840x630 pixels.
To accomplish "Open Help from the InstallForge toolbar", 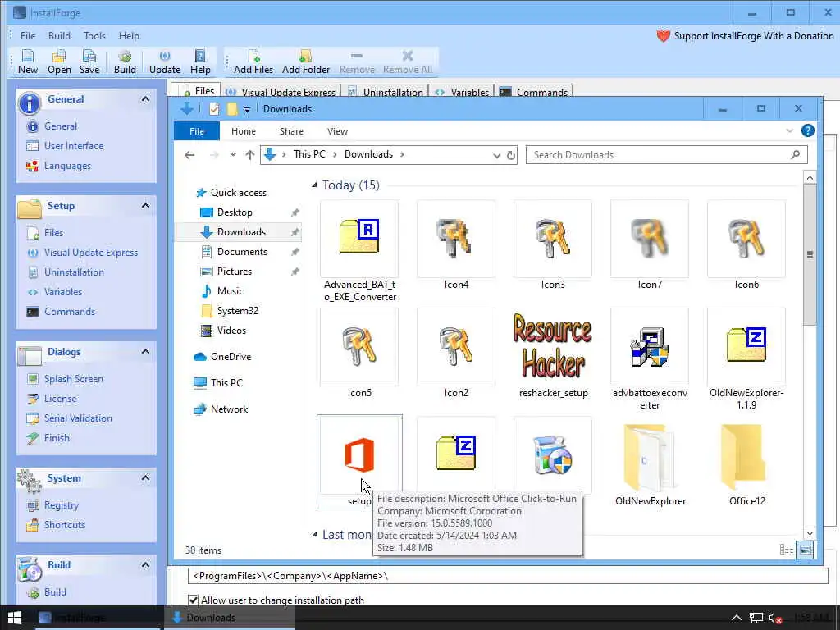I will [200, 62].
